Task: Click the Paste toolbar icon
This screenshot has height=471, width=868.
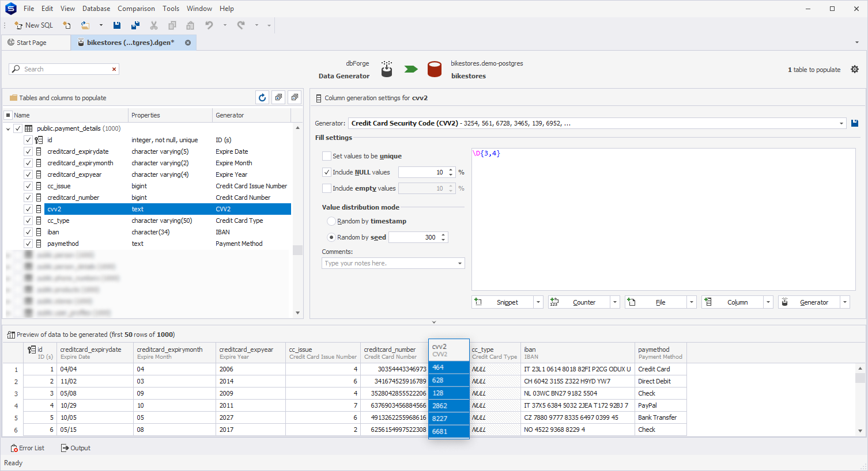Action: (x=190, y=25)
